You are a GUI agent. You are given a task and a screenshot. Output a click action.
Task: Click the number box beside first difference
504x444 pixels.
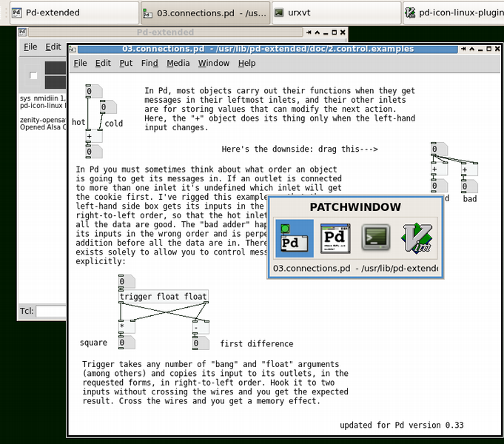(x=201, y=343)
